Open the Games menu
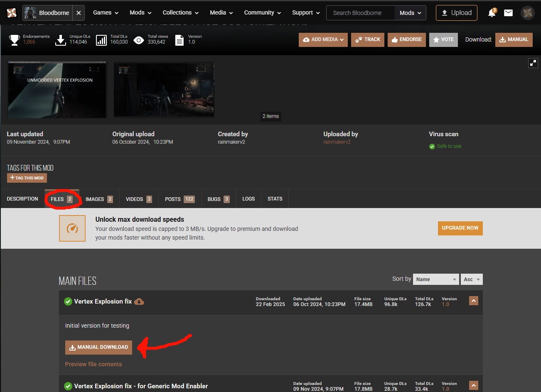The image size is (541, 392). [x=106, y=13]
